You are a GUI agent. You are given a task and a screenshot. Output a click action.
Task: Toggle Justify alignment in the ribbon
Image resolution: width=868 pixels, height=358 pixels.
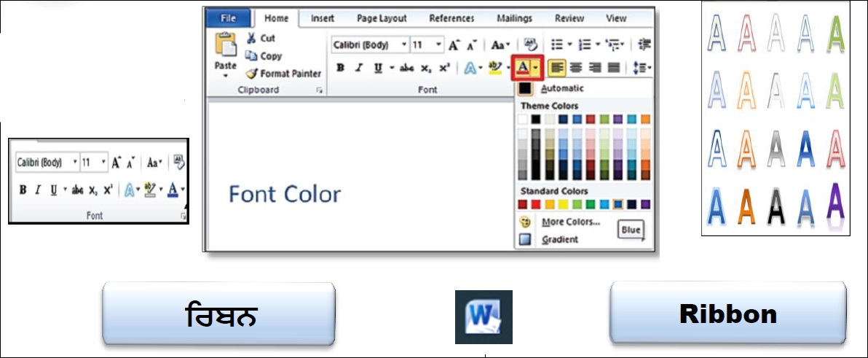[613, 68]
